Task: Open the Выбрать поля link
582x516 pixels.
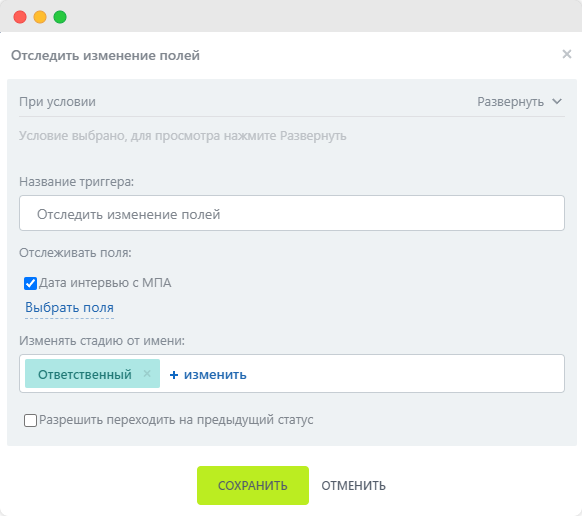Action: pyautogui.click(x=69, y=308)
